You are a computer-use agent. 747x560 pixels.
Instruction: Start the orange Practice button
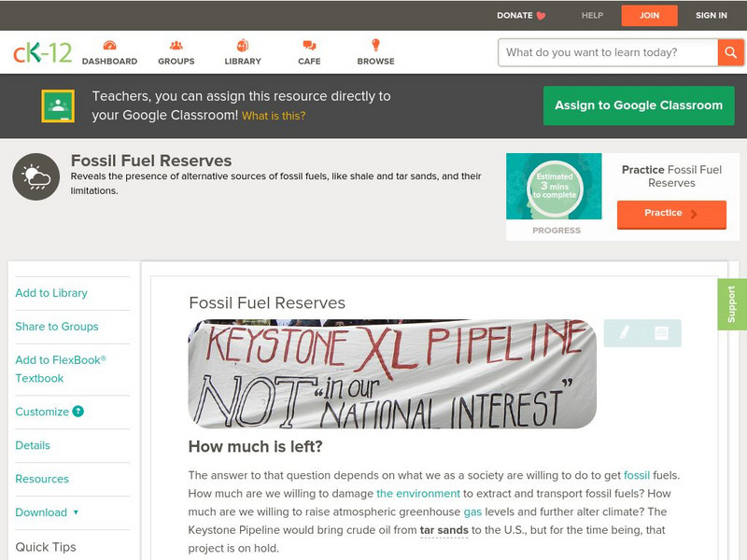pyautogui.click(x=670, y=214)
